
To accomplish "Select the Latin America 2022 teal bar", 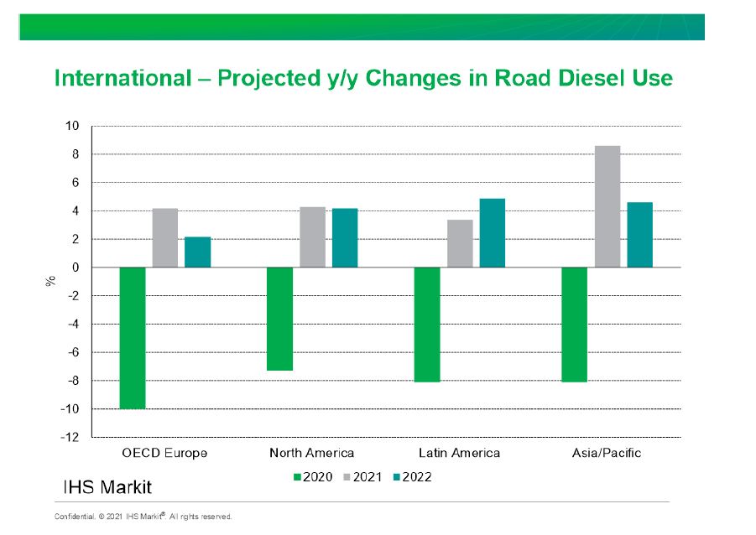I will click(x=493, y=233).
